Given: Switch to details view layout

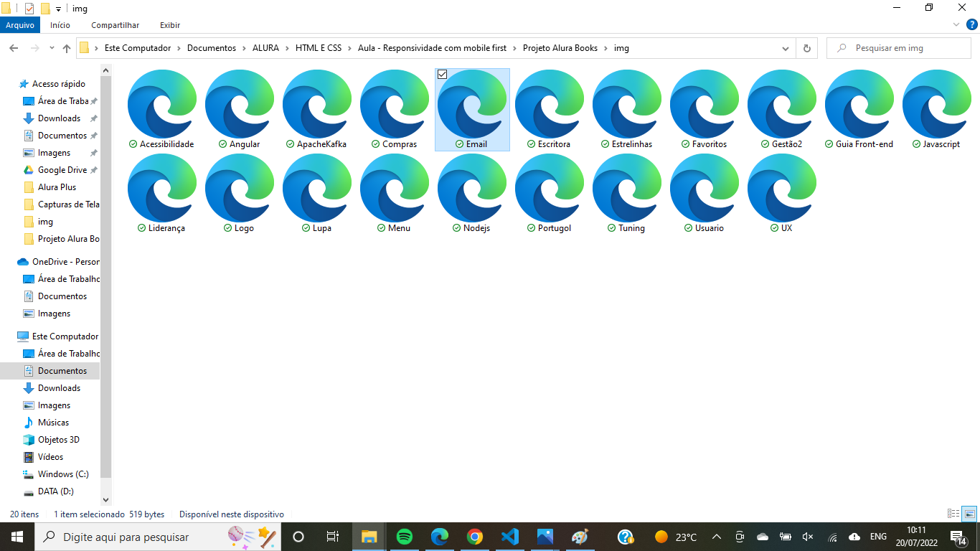Looking at the screenshot, I should [953, 514].
